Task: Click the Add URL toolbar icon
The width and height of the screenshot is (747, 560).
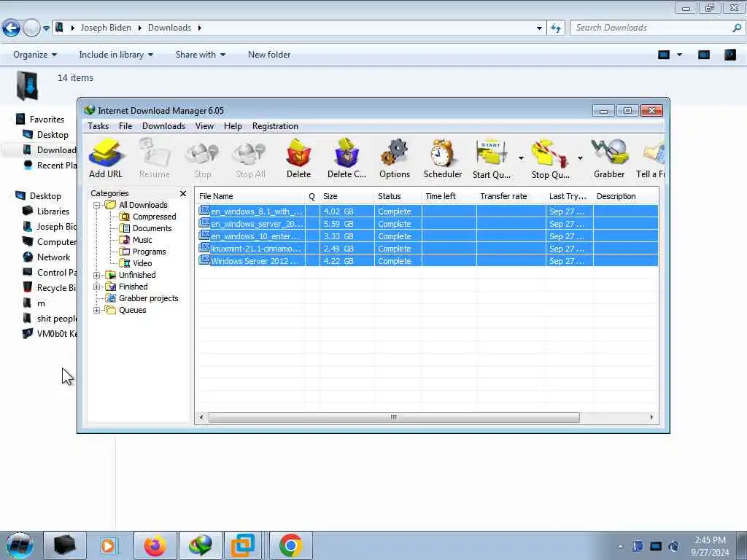Action: 106,158
